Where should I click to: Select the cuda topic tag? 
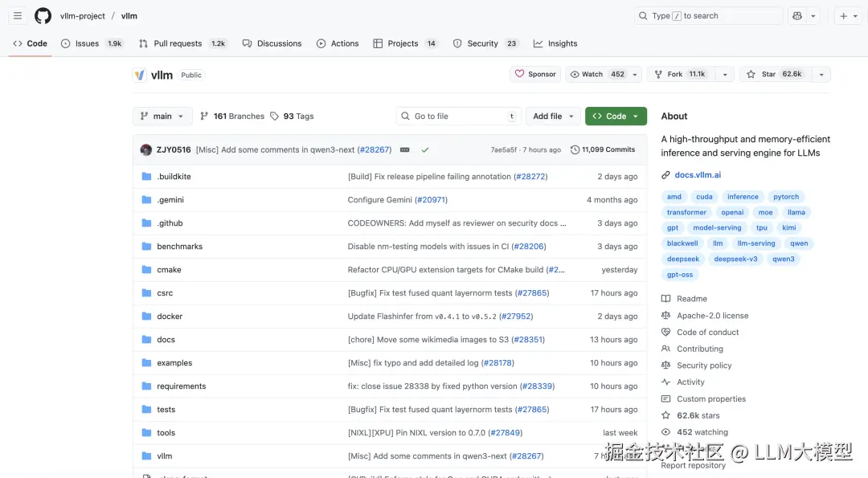(704, 197)
